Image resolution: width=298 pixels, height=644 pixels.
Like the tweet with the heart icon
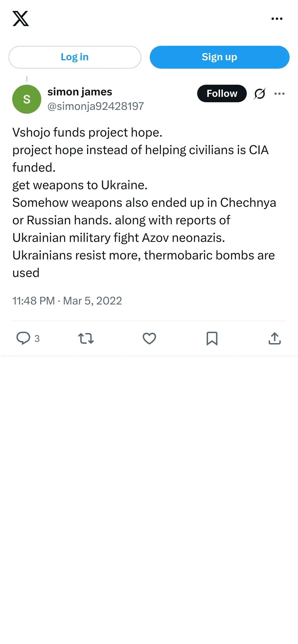pyautogui.click(x=149, y=338)
